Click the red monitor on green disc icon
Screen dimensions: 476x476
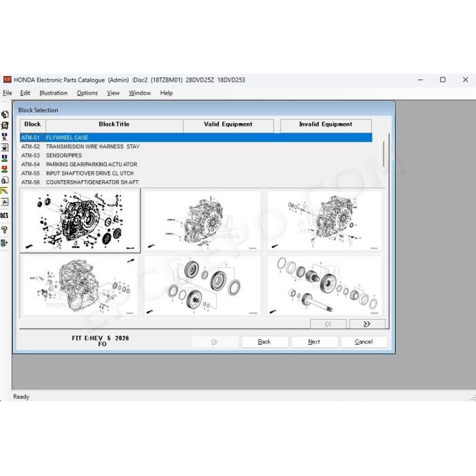pyautogui.click(x=5, y=169)
